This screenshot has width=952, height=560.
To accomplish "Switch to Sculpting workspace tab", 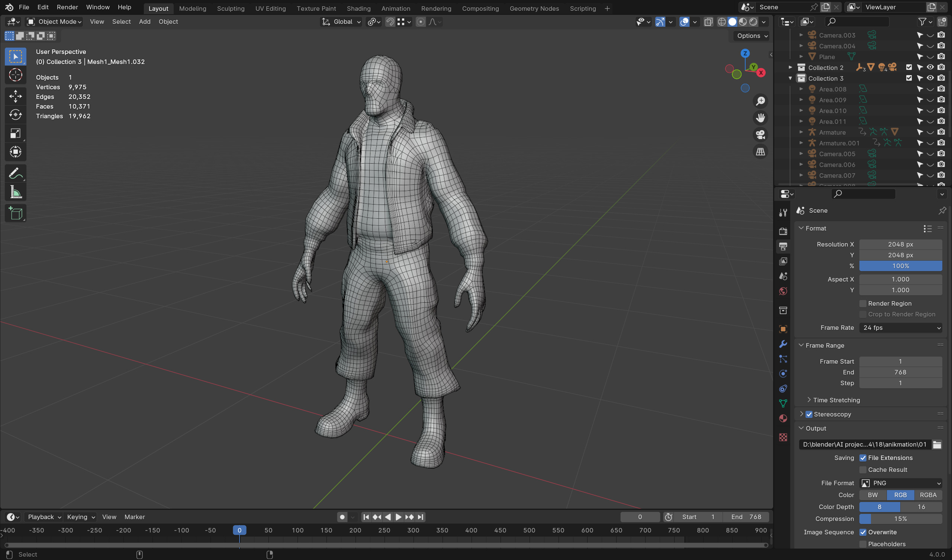I will (x=231, y=8).
